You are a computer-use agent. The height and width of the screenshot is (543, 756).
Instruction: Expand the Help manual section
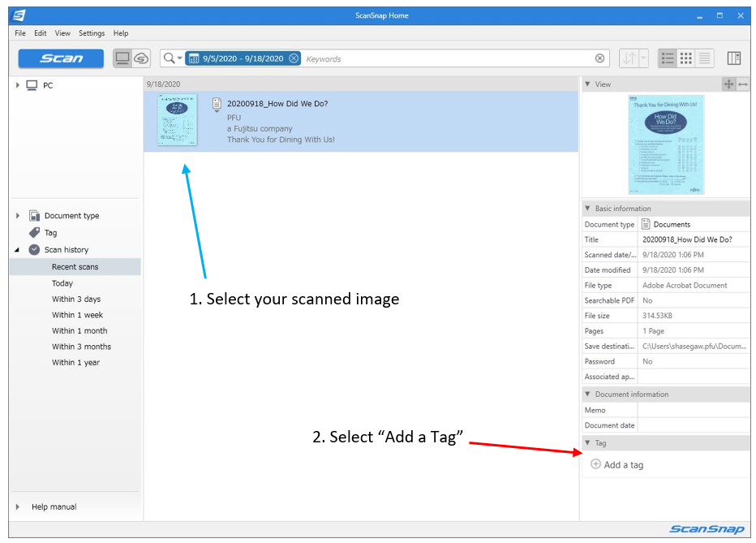click(x=17, y=506)
